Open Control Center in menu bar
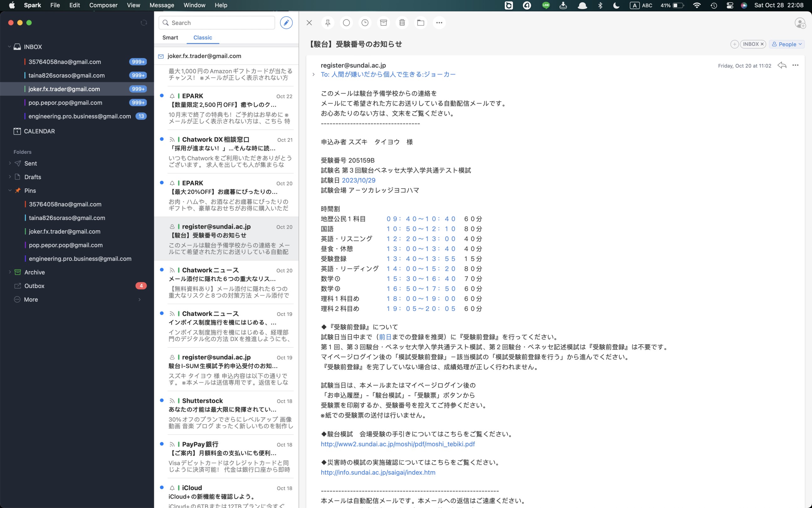 (730, 5)
